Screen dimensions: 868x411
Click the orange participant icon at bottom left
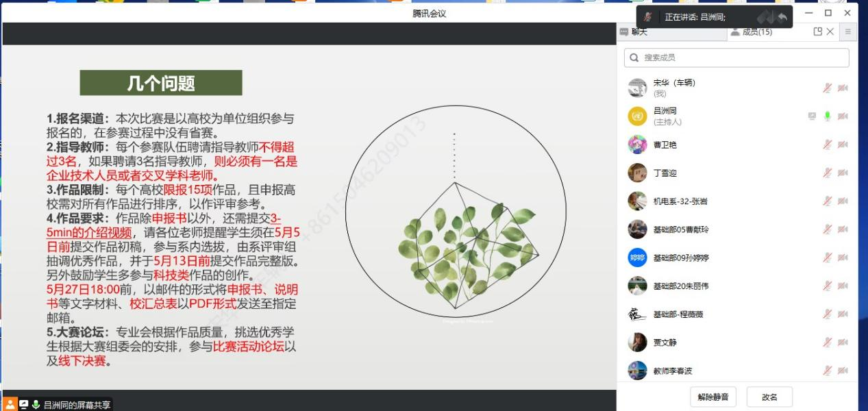point(10,404)
